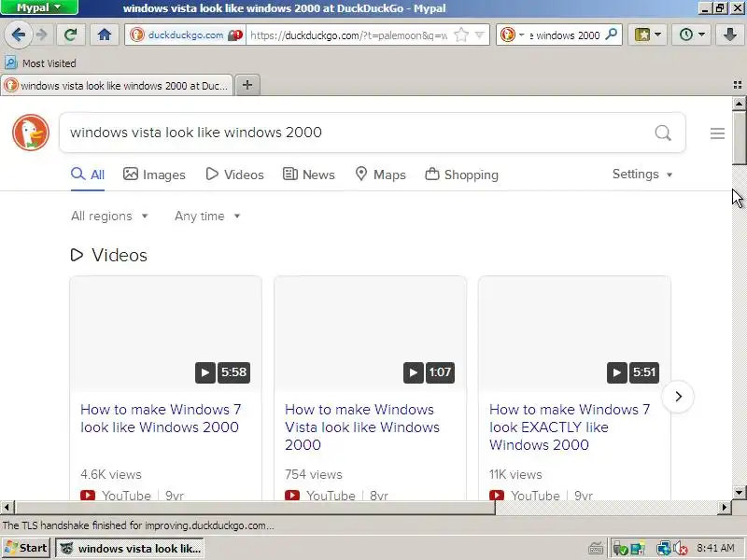Click the mixed-content warning icon in address bar
Viewport: 747px width, 560px height.
point(235,35)
